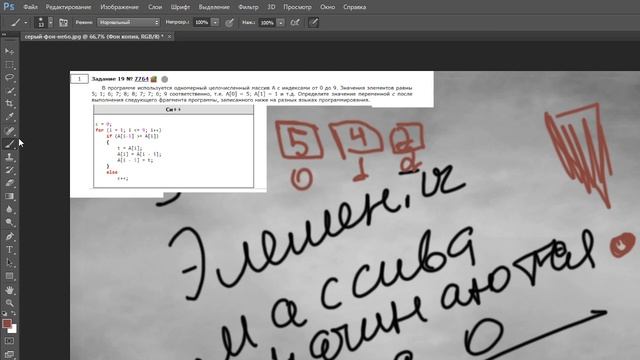Viewport: 640px width, 360px height.
Task: Select the Brush tool in toolbox
Action: pyautogui.click(x=9, y=144)
